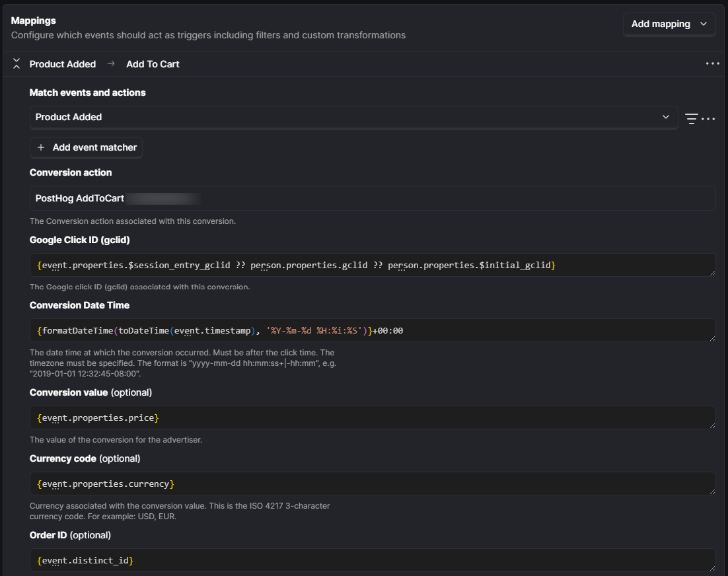Click the Currency code template field

(x=373, y=484)
